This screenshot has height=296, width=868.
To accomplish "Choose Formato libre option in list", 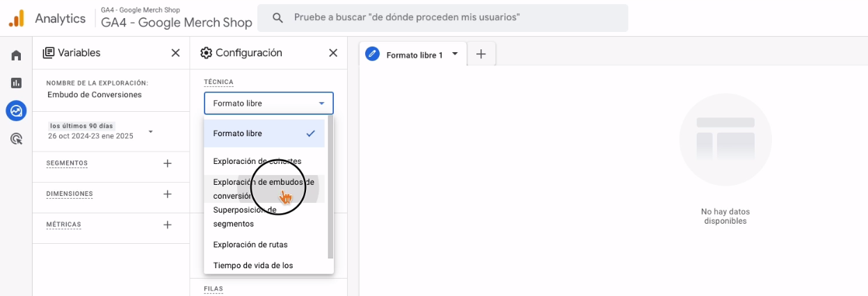I will 264,133.
